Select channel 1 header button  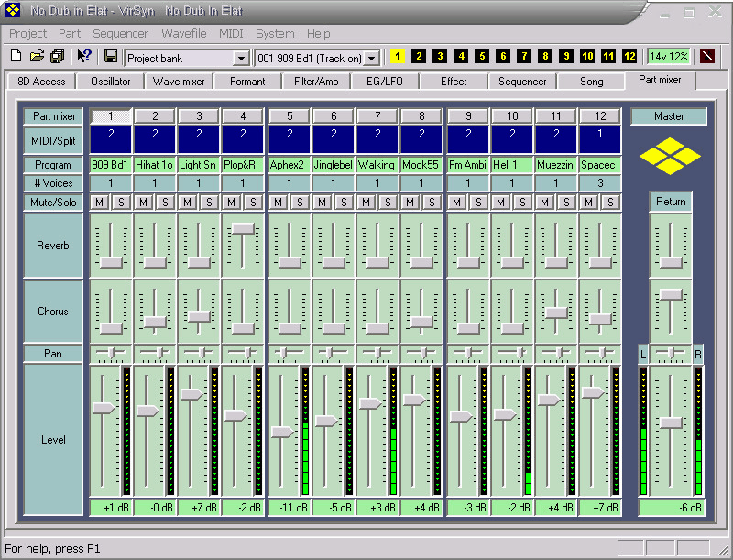[111, 115]
